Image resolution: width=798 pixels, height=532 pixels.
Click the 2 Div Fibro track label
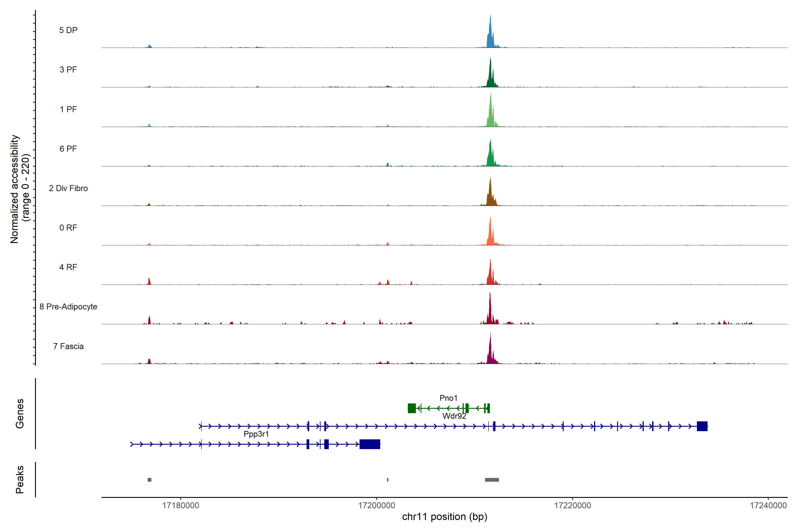click(x=68, y=188)
